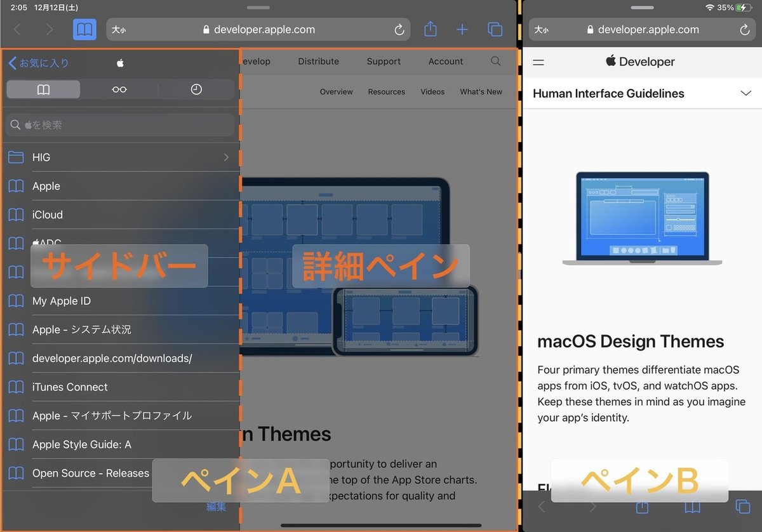Open the Apple - システム状況 bookmark
Screen dimensions: 762x532
pos(121,329)
